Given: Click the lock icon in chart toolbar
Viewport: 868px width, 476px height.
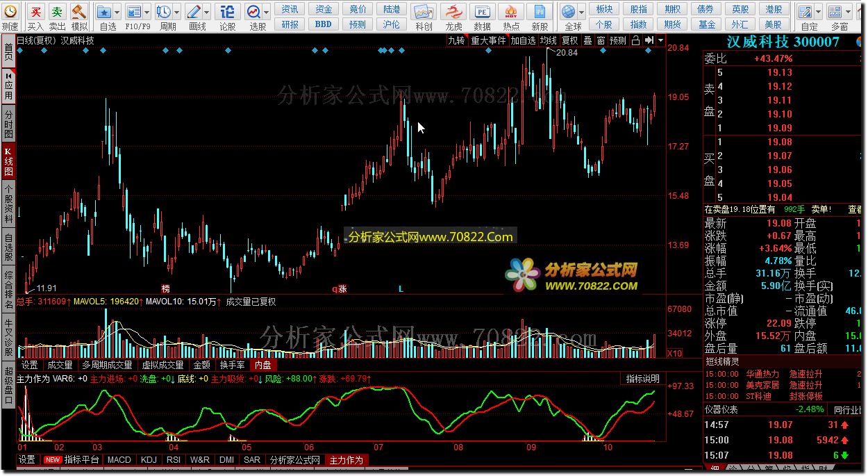Looking at the screenshot, I should 635,40.
